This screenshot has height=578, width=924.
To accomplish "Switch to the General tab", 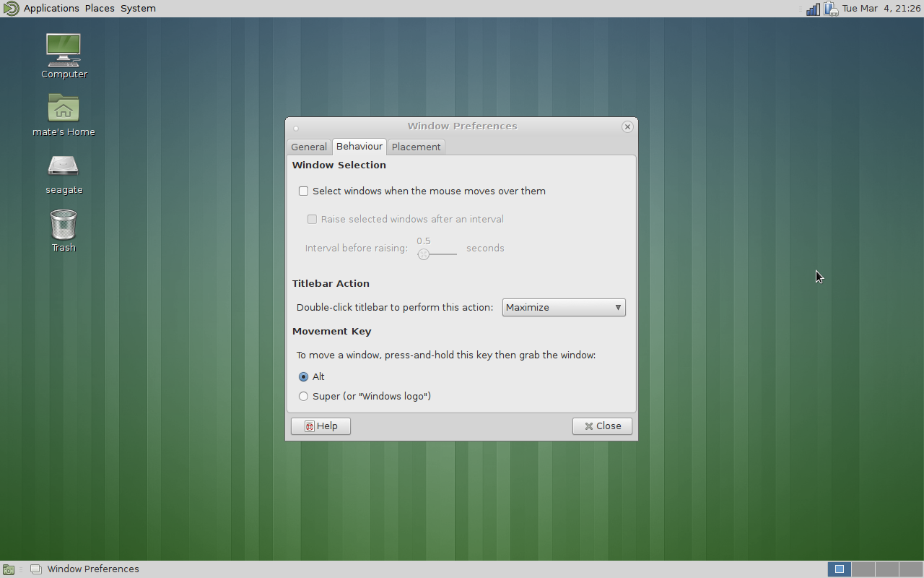I will (x=309, y=147).
